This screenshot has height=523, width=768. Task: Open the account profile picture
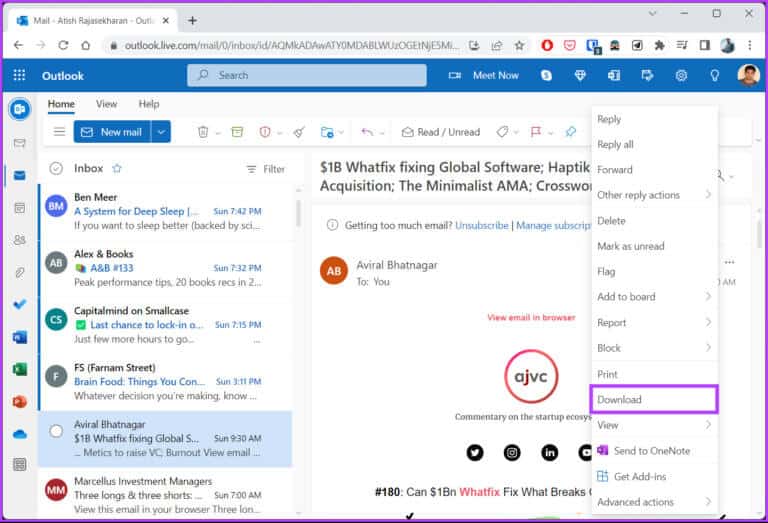[748, 75]
